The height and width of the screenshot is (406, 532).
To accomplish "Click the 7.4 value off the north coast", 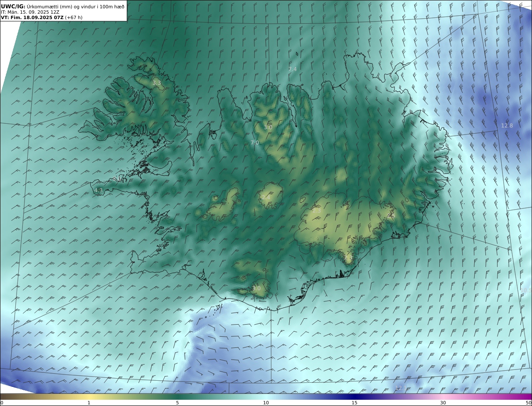I will [293, 69].
